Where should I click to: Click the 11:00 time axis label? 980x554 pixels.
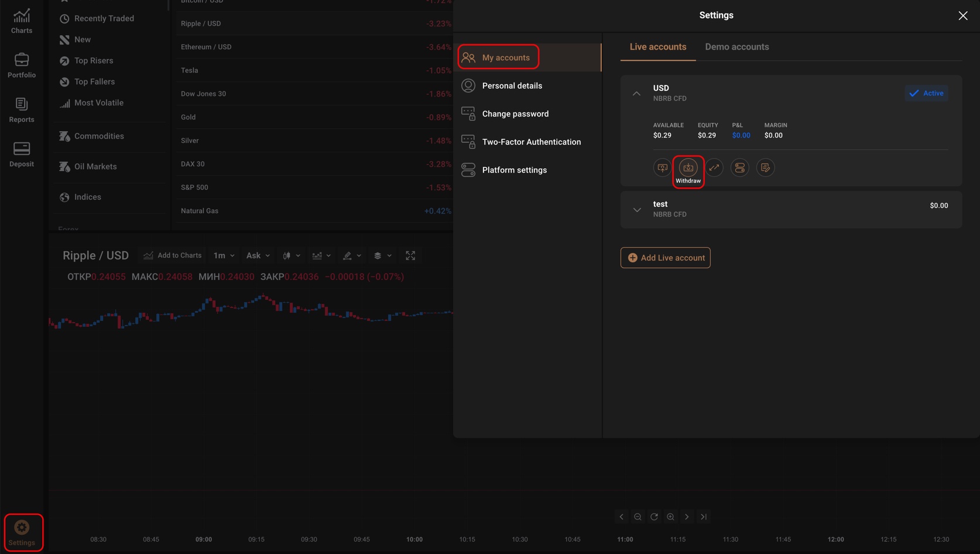625,539
